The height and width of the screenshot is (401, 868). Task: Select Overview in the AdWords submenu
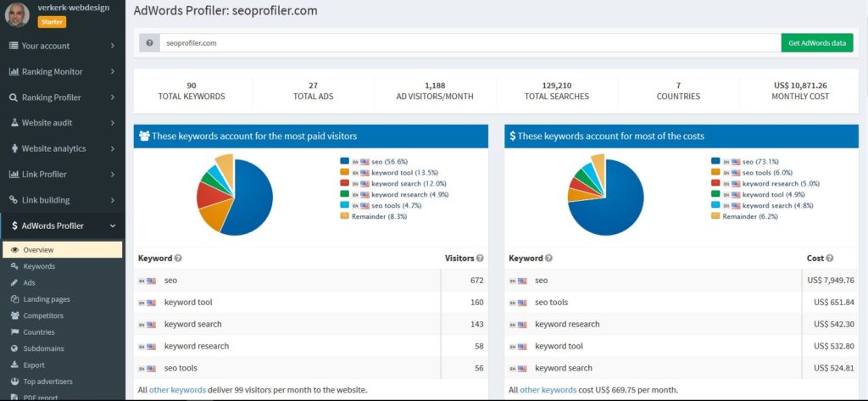tap(62, 250)
